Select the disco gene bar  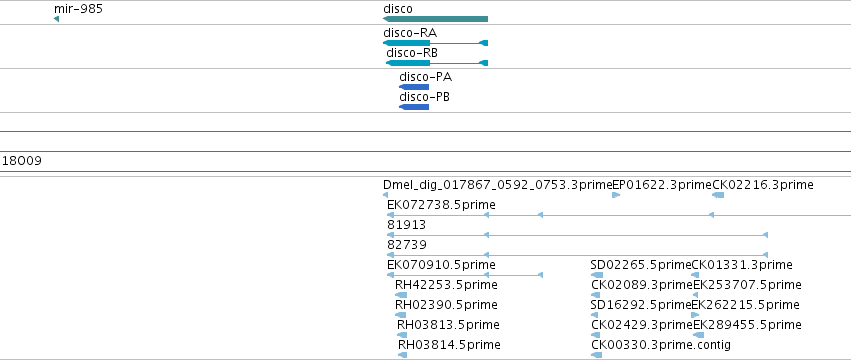pos(435,19)
